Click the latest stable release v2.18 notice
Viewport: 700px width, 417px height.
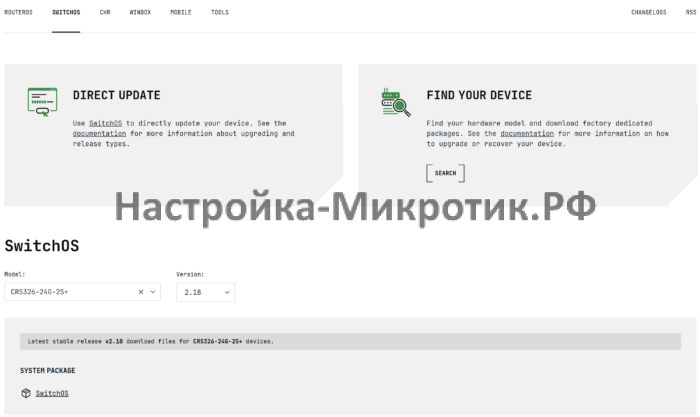350,341
